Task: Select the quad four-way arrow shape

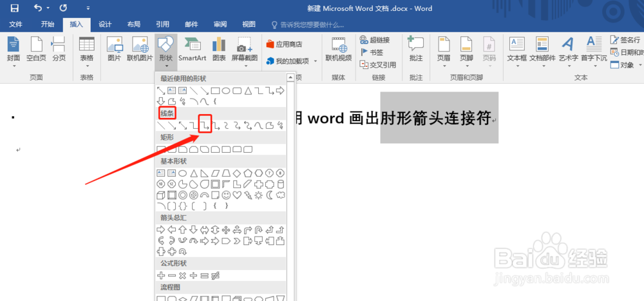Action: tap(226, 229)
